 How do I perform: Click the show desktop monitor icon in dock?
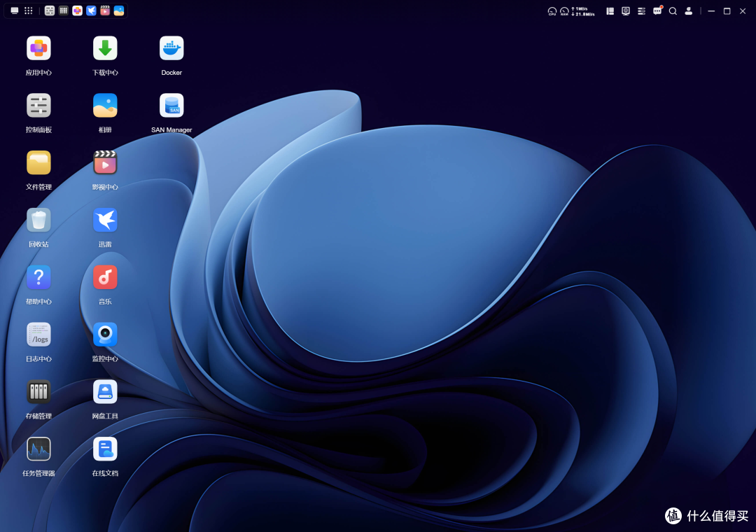coord(15,10)
